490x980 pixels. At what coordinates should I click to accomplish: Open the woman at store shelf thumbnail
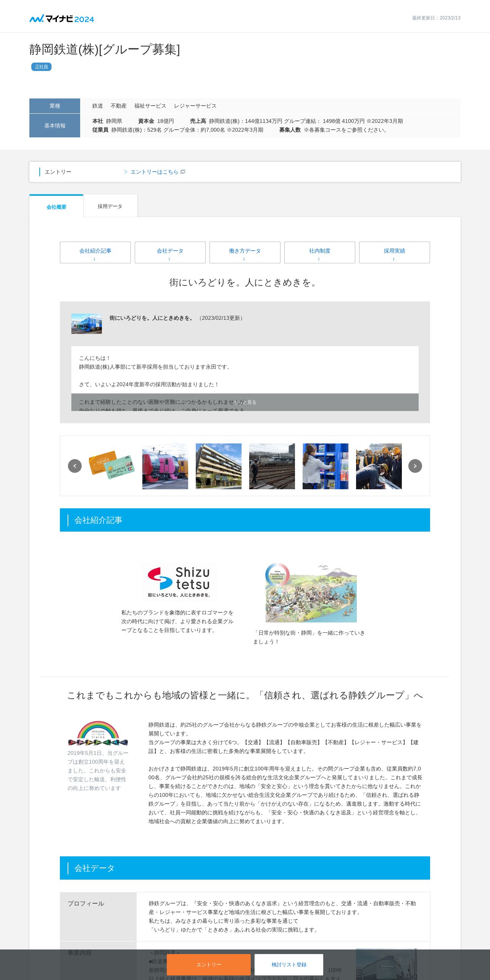pyautogui.click(x=326, y=466)
